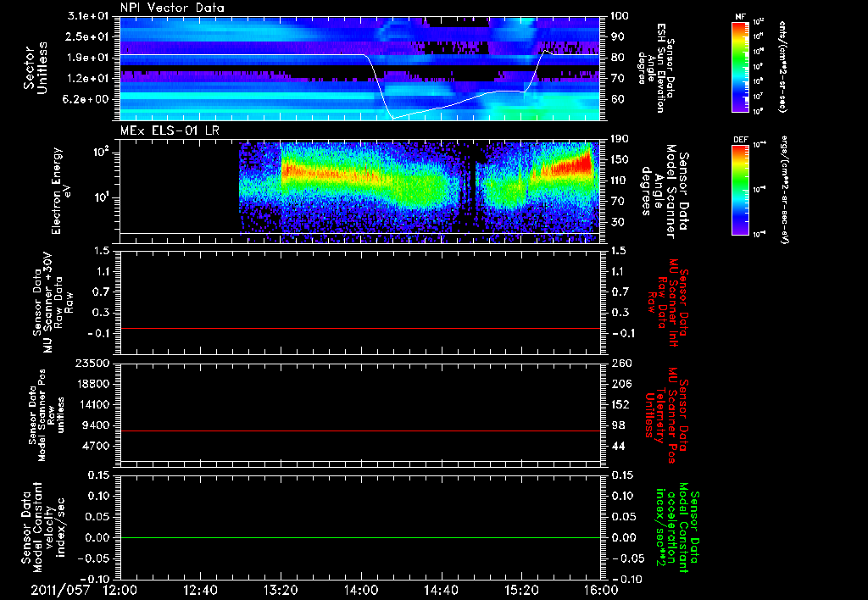This screenshot has height=600, width=868.
Task: Click the "150" scanner angle tick label
Action: 620,160
